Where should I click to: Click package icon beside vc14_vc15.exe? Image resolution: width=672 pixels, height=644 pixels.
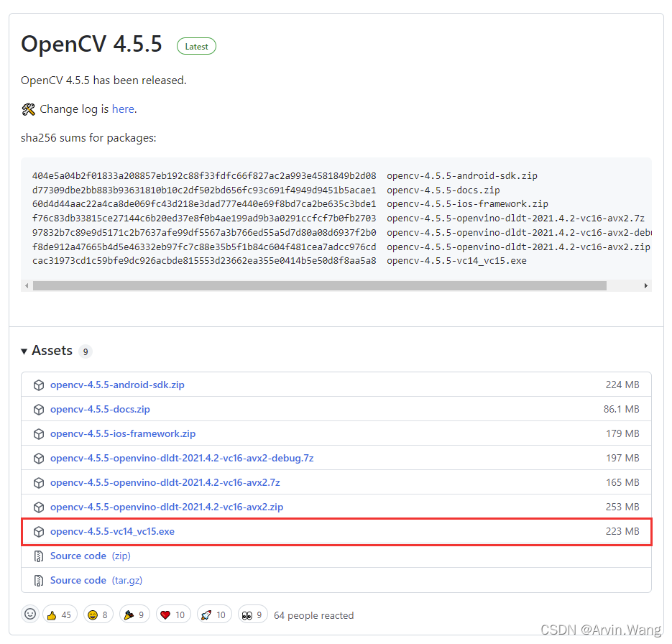pos(39,532)
